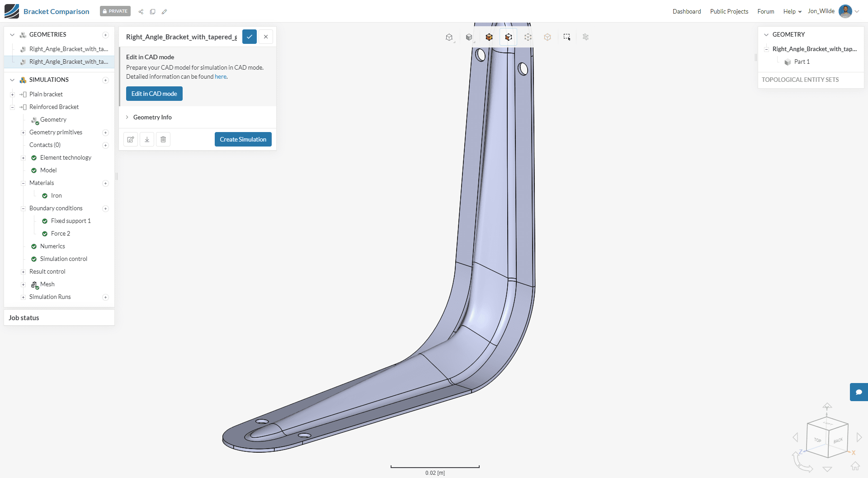Click the solid gray render mode cube icon

(x=469, y=37)
